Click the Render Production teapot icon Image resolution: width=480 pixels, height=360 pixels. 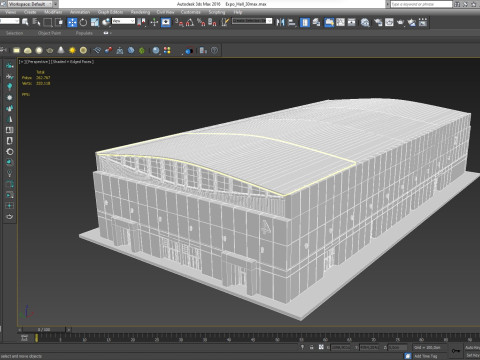[x=400, y=22]
